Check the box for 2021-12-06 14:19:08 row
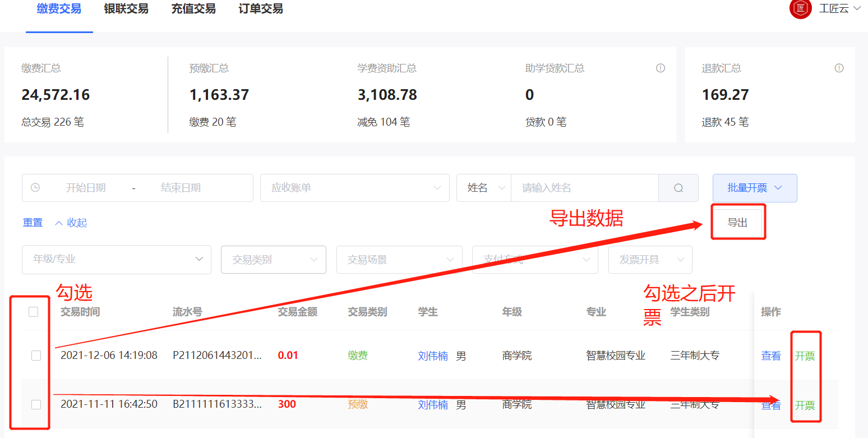The height and width of the screenshot is (438, 868). tap(36, 356)
